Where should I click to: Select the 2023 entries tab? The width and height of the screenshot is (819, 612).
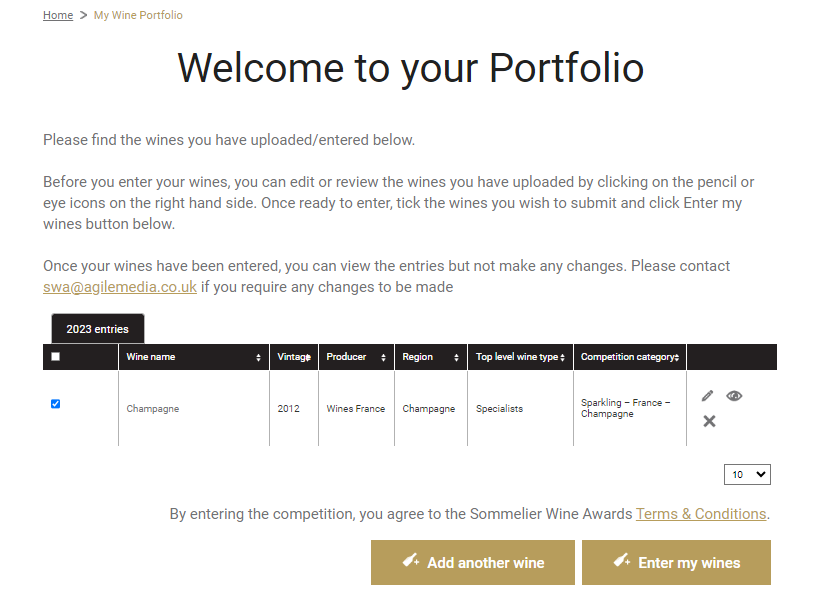click(98, 329)
